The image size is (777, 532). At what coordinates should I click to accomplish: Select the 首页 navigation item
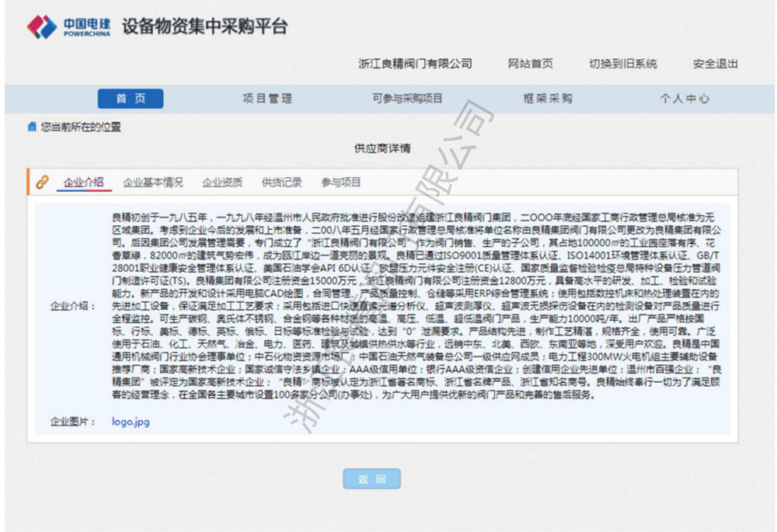click(x=131, y=99)
